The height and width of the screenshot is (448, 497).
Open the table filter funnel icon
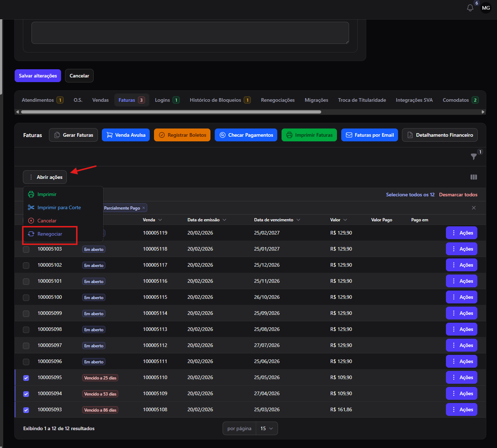474,156
